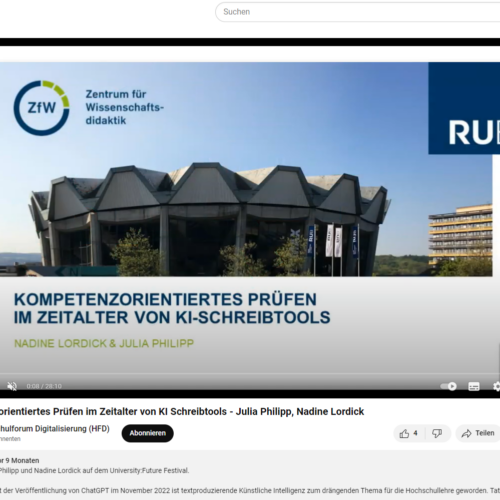Turn on subtitles with the captions icon
The image size is (500, 500).
[x=474, y=386]
